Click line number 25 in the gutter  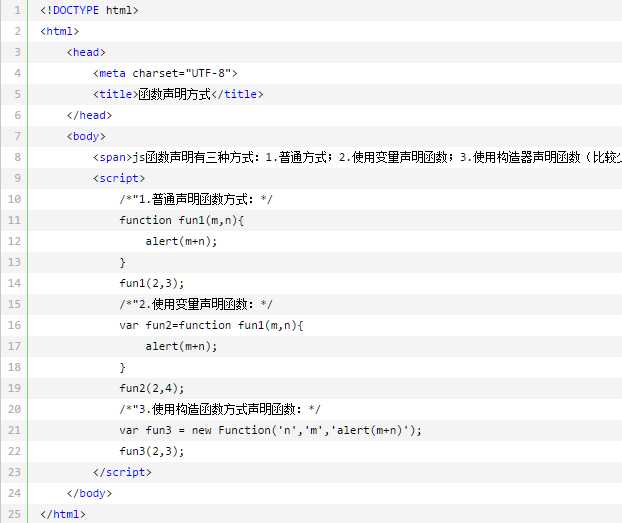coord(14,514)
